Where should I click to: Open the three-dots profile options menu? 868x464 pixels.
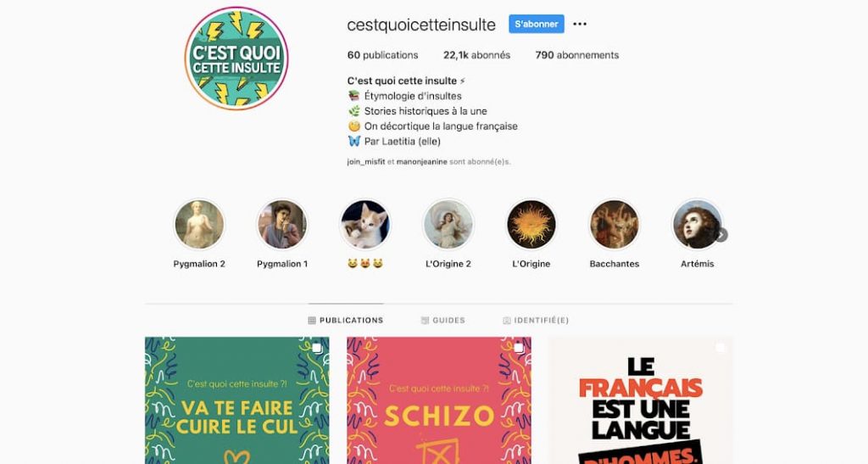580,24
